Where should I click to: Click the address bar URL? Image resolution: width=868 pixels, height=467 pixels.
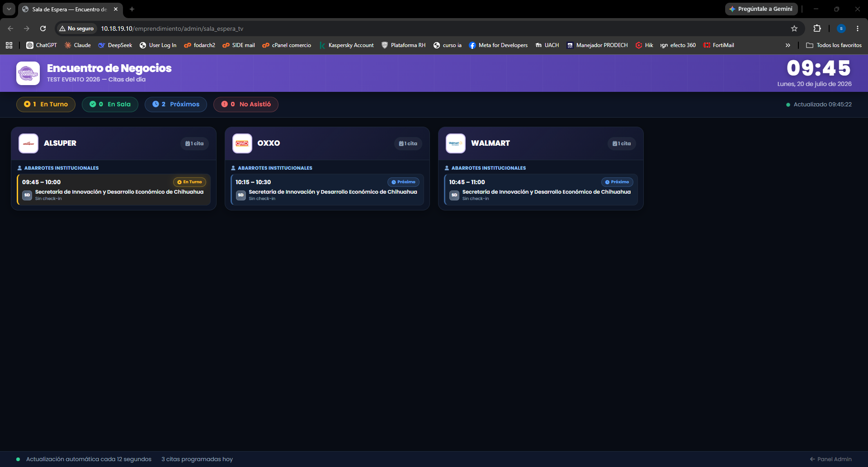[x=172, y=29]
